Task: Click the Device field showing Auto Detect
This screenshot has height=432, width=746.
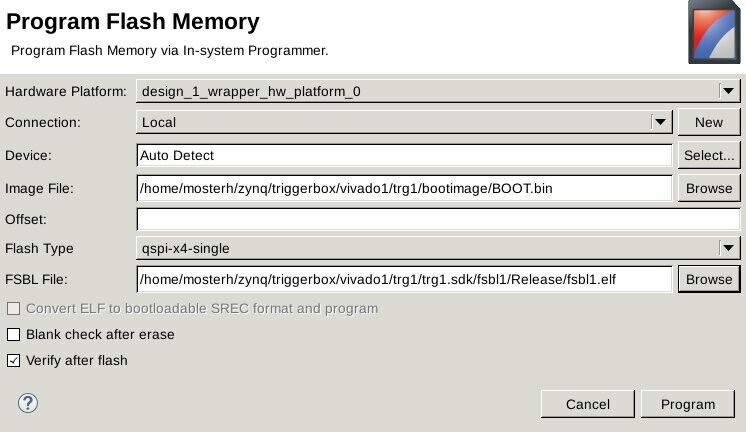Action: [404, 155]
